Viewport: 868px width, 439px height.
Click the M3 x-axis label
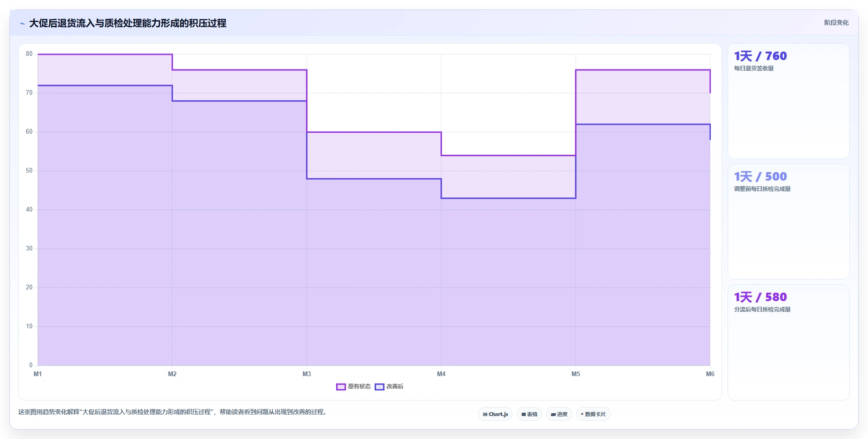307,374
